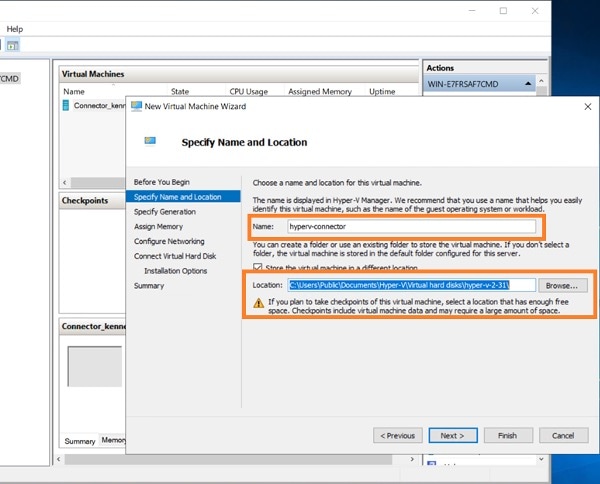Screen dimensions: 600x484
Task: Open Connect Virtual Hard Disk step
Action: click(x=175, y=256)
